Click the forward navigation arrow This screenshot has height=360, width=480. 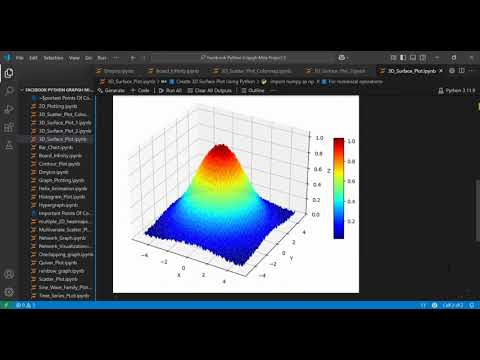tap(145, 58)
